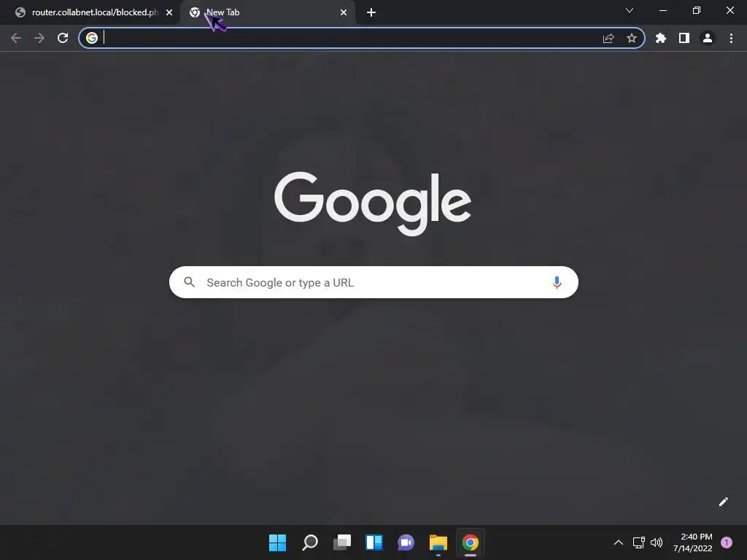Close the New Tab tab
The width and height of the screenshot is (747, 560).
tap(344, 12)
